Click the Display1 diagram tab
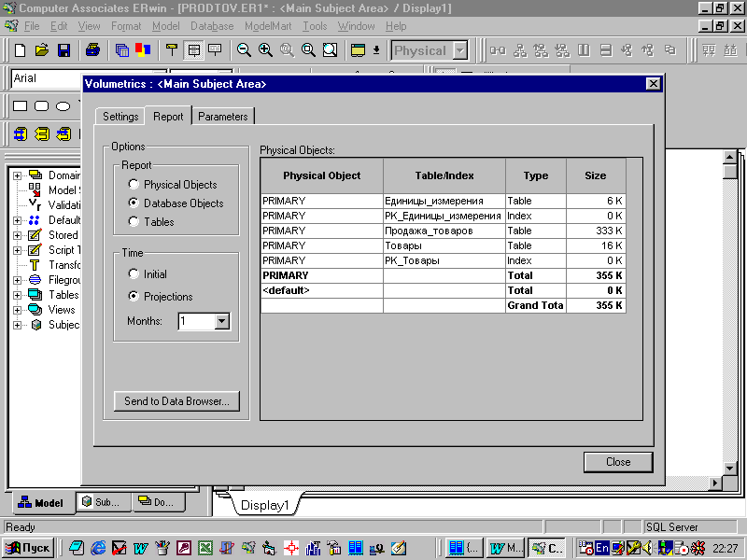The image size is (747, 560). [265, 505]
